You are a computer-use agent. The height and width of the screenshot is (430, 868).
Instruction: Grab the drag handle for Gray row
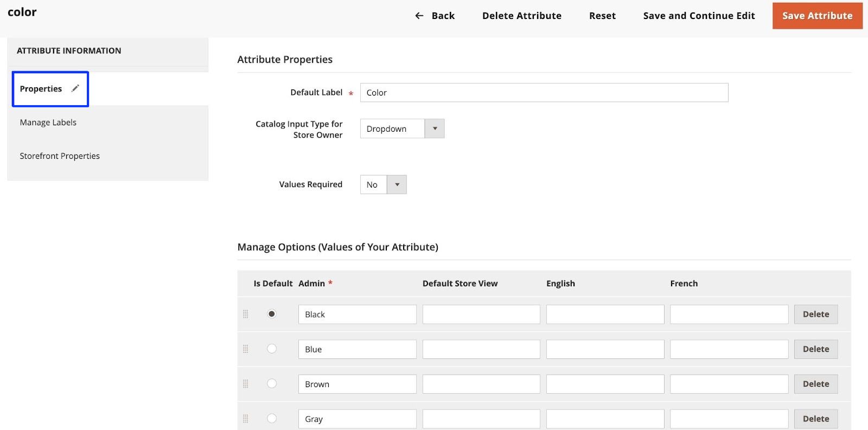tap(246, 419)
